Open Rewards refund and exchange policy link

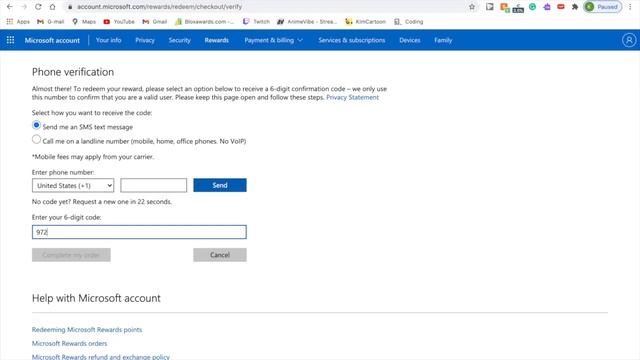coord(101,357)
